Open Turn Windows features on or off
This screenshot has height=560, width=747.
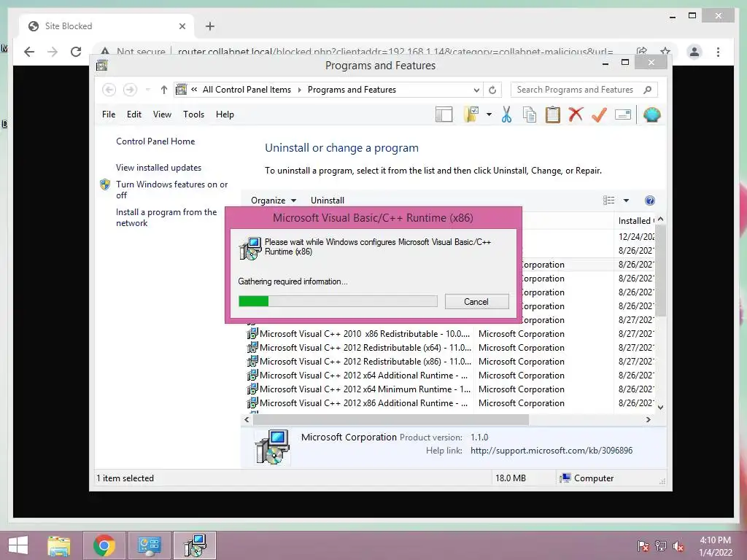point(172,190)
